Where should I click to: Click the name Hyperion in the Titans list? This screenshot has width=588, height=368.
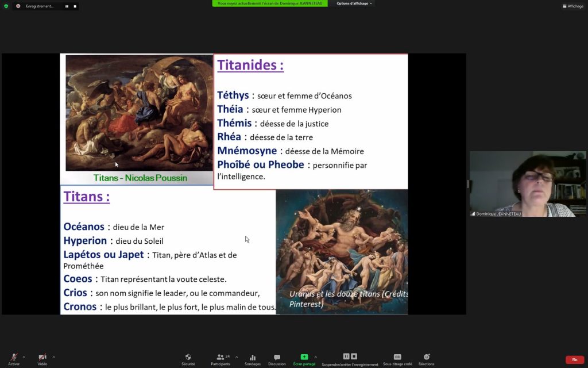click(85, 240)
